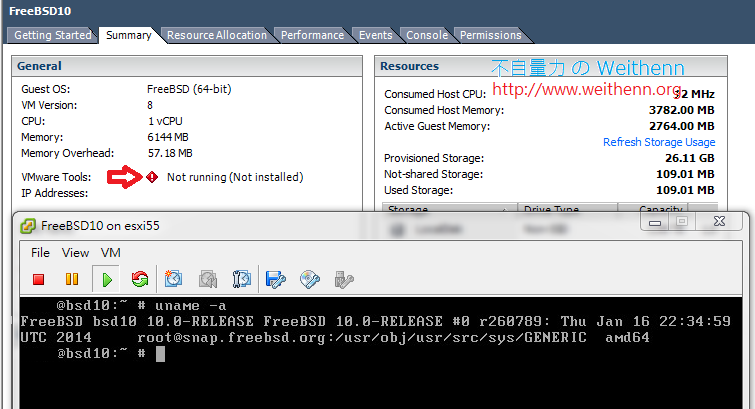Click inside the black console terminal area
This screenshot has width=755, height=409.
(381, 353)
